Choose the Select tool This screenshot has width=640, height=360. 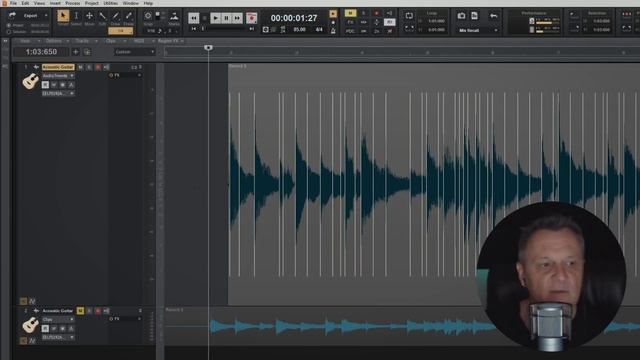(x=76, y=16)
